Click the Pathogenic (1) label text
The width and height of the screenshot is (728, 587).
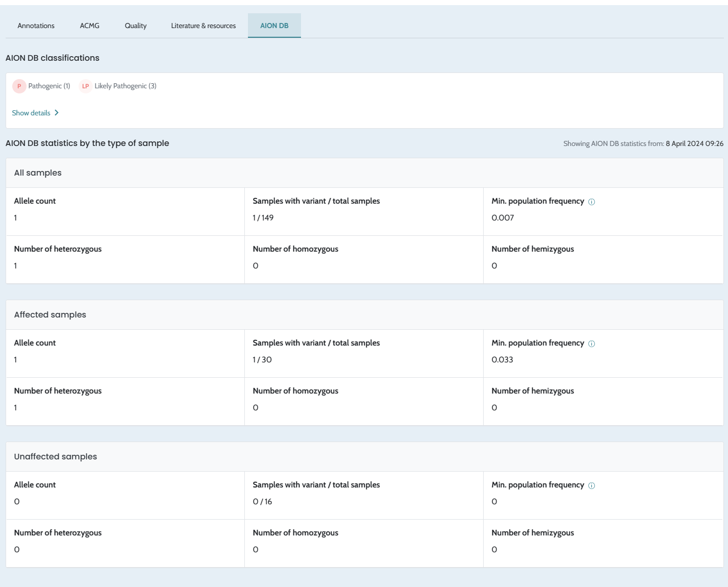click(x=49, y=86)
